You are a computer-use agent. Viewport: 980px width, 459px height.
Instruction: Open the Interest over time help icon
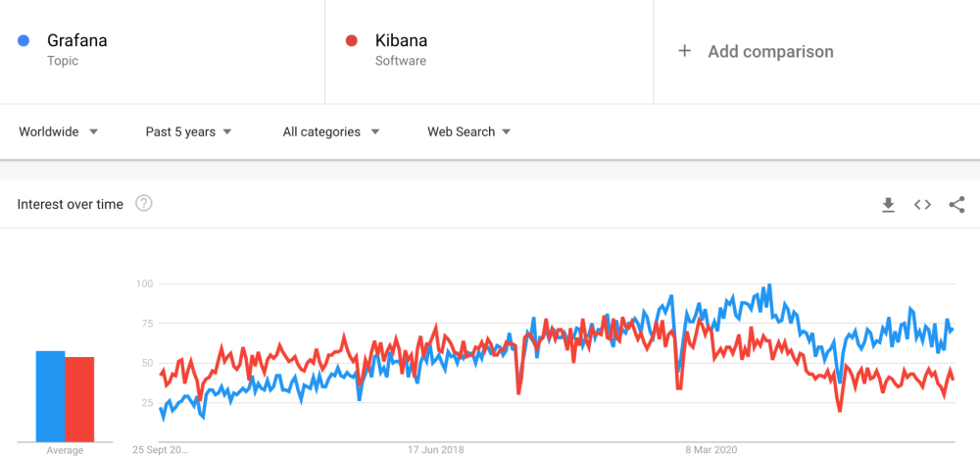[x=144, y=204]
